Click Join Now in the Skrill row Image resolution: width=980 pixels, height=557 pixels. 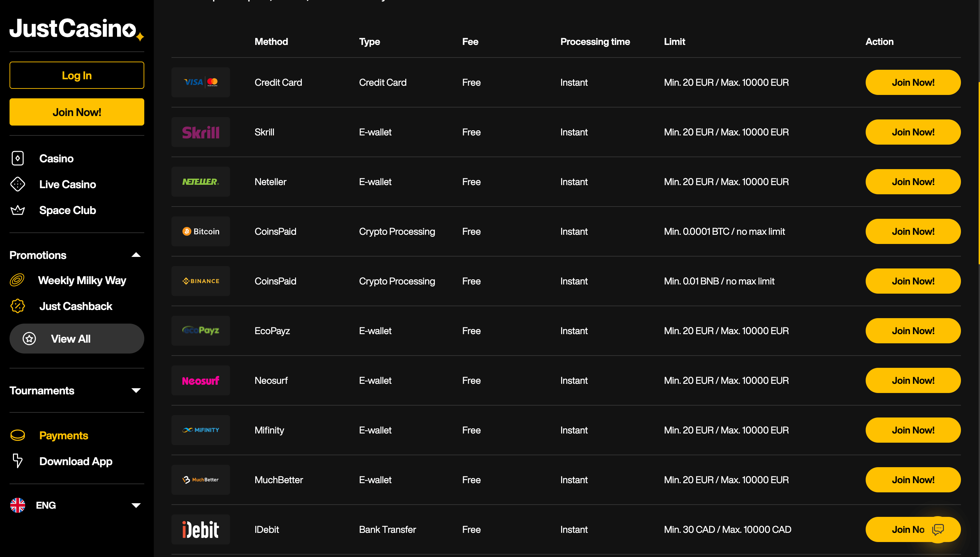coord(913,132)
